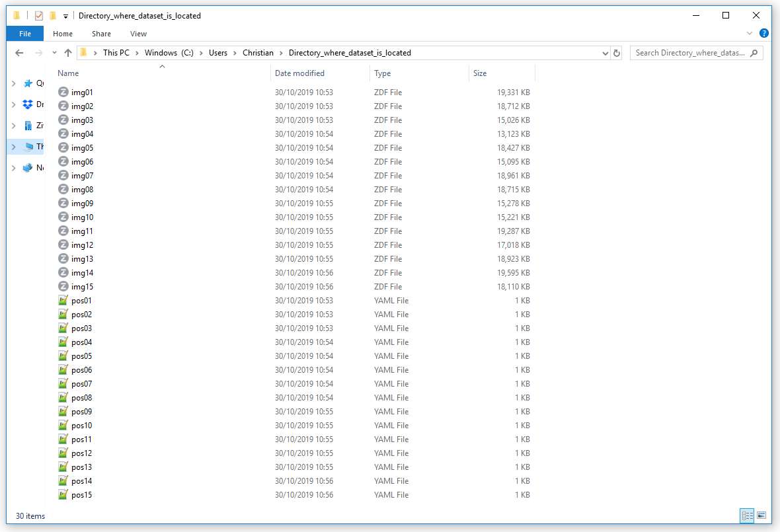Switch to large thumbnails view icon
This screenshot has height=532, width=780.
tap(761, 515)
